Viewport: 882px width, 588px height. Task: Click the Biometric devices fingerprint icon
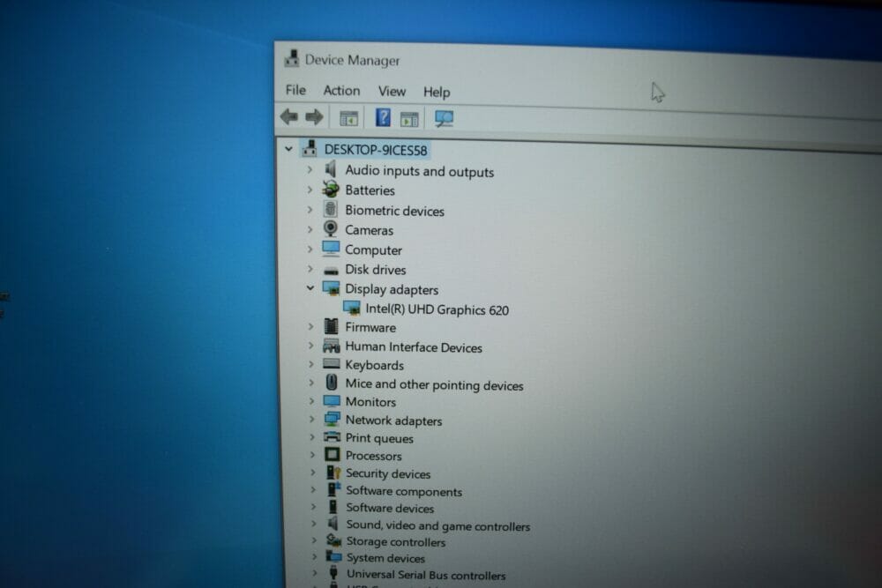tap(331, 209)
